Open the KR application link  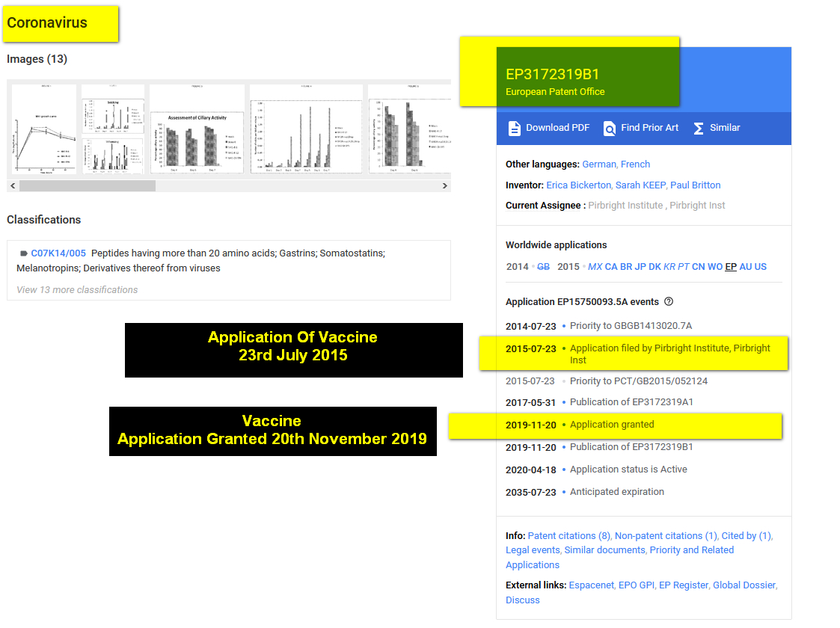[x=669, y=267]
